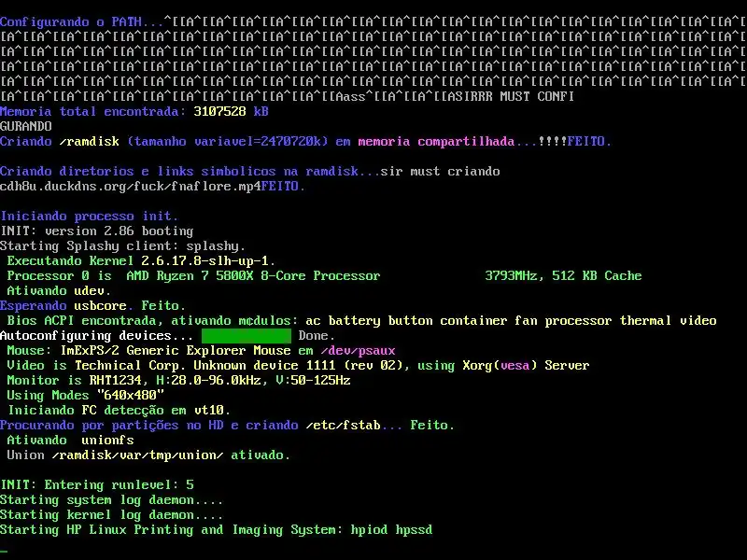Click 'Autoconfiguring devices...' text
747x560 pixels.
click(x=97, y=336)
